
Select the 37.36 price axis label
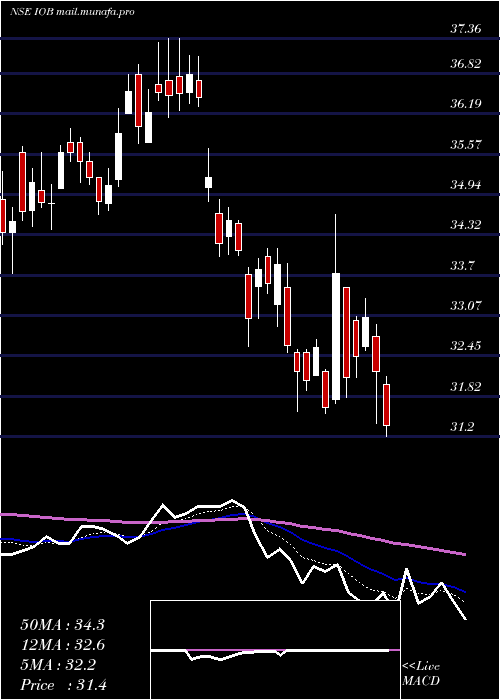pyautogui.click(x=465, y=29)
